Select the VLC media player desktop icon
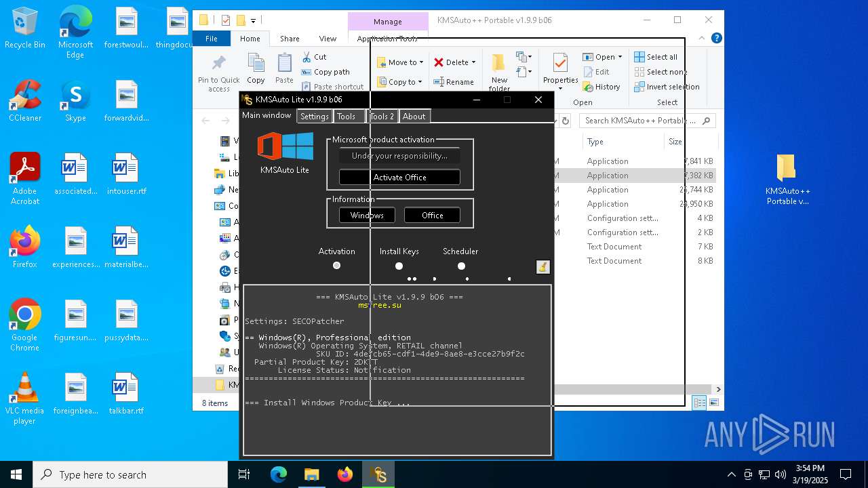The image size is (868, 488). 25,399
